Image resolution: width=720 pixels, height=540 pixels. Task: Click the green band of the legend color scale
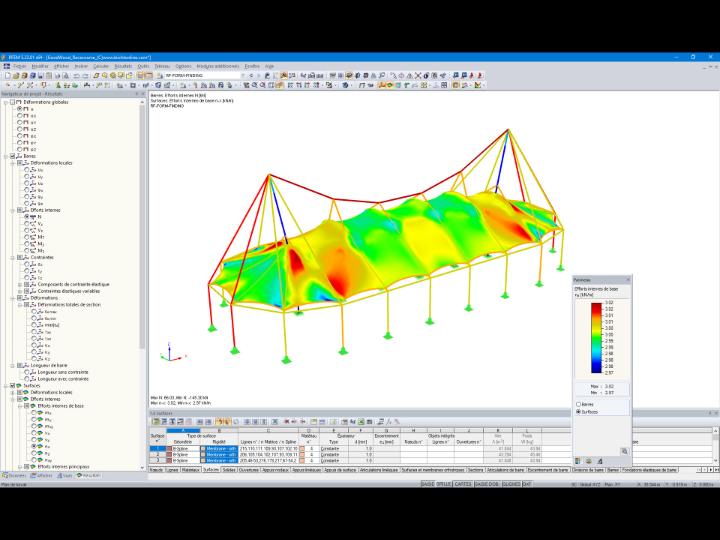click(x=596, y=340)
